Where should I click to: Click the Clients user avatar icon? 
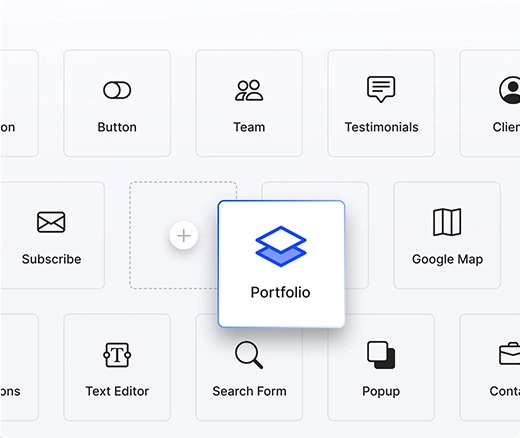[x=510, y=90]
